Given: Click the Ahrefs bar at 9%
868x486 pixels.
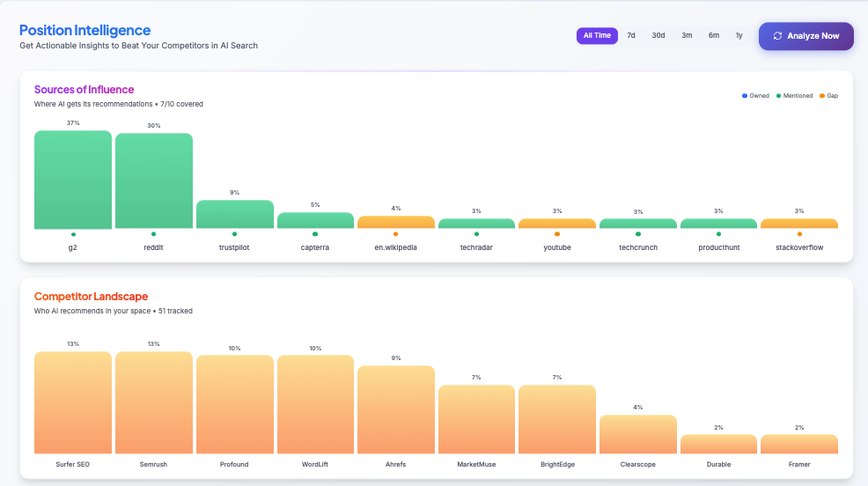Looking at the screenshot, I should (396, 409).
